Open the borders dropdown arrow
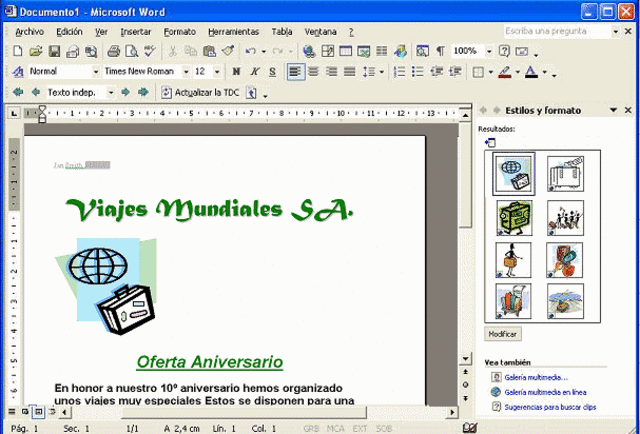This screenshot has width=640, height=434. point(490,72)
